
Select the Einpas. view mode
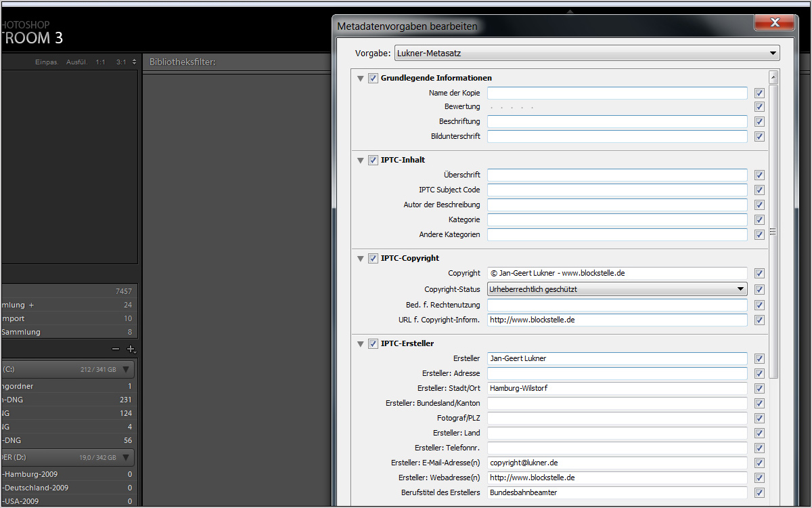(47, 62)
